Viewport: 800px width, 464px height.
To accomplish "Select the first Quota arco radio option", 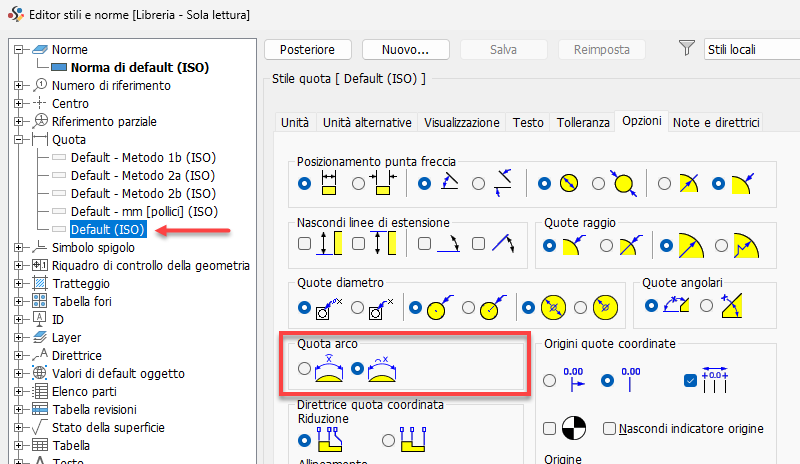I will pyautogui.click(x=305, y=368).
